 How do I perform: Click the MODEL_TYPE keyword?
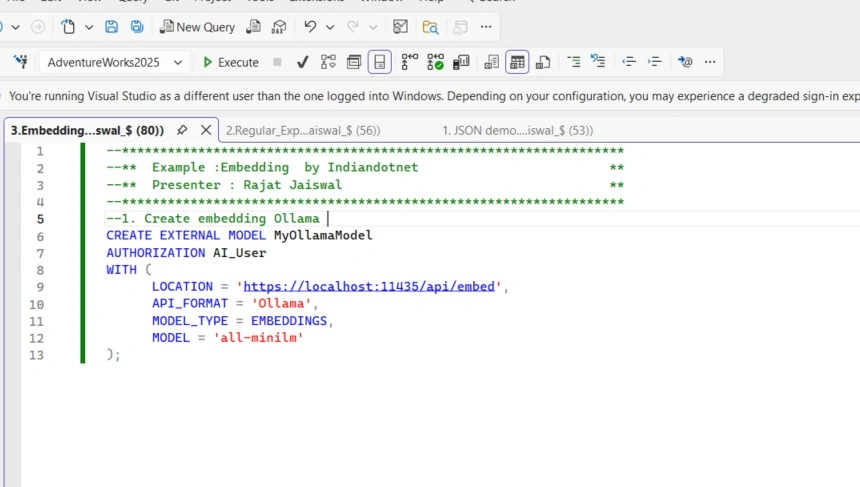190,321
